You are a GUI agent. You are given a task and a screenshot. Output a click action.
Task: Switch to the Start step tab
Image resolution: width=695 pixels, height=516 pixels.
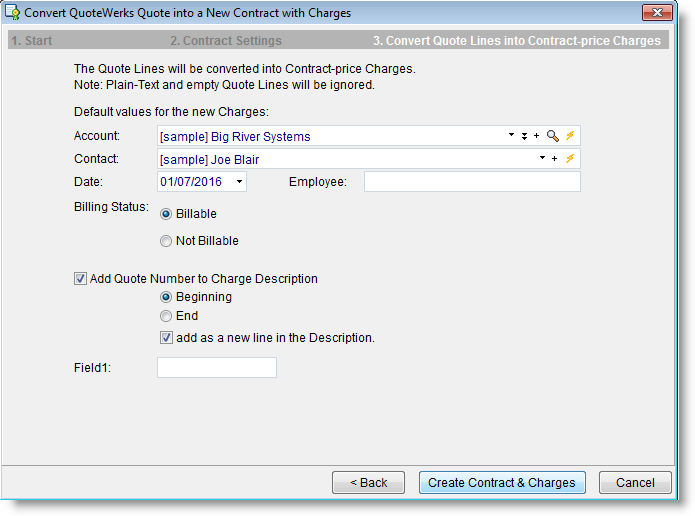(31, 41)
